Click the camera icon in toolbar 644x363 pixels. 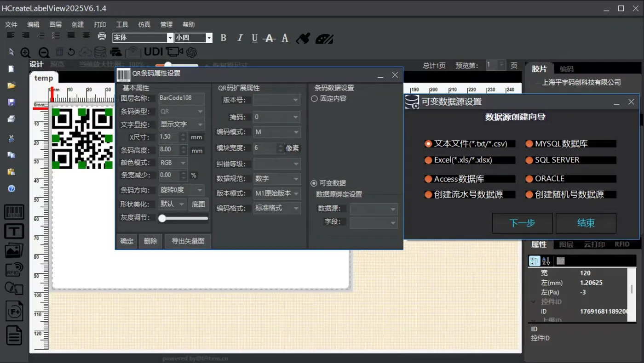(174, 52)
